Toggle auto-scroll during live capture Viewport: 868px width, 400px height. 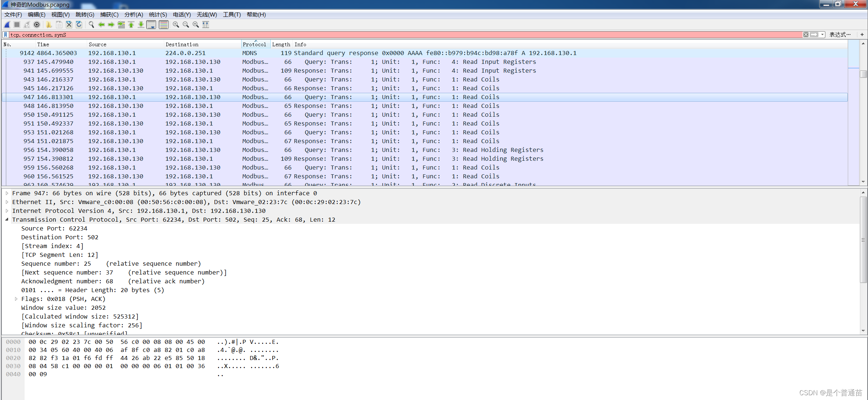click(x=151, y=25)
